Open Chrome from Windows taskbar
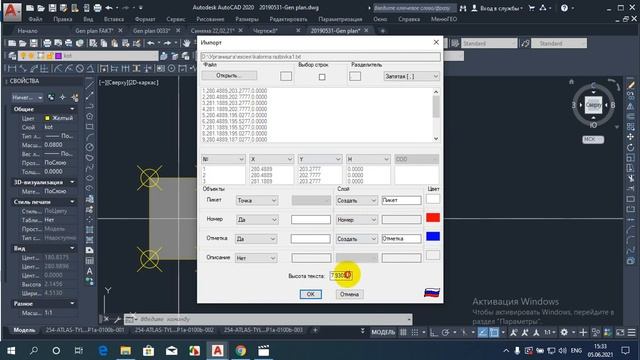The image size is (640, 360). (240, 351)
